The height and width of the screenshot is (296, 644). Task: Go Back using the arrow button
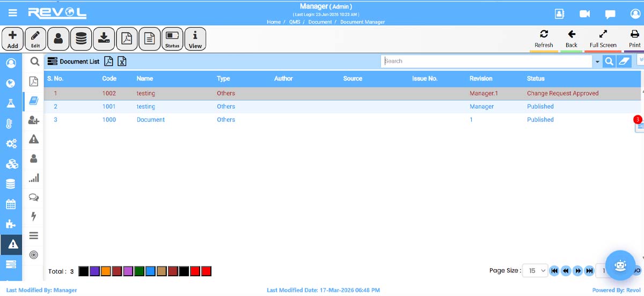572,39
